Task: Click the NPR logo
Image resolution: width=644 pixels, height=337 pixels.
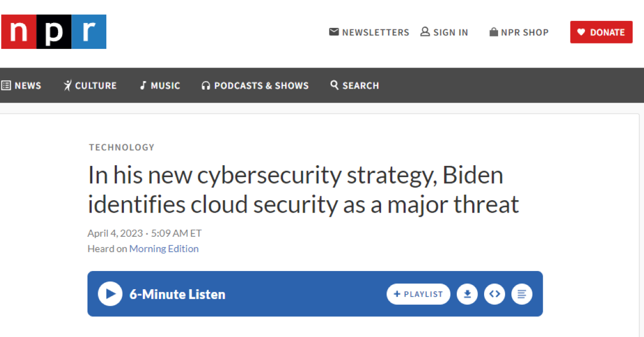Action: point(54,32)
